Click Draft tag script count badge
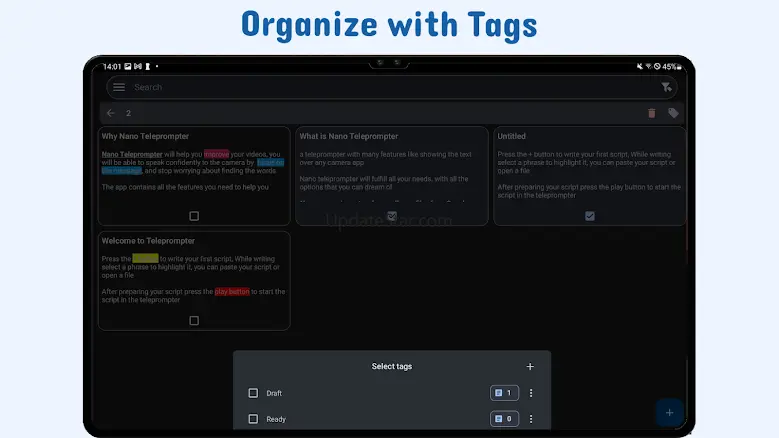779x438 pixels. point(504,393)
